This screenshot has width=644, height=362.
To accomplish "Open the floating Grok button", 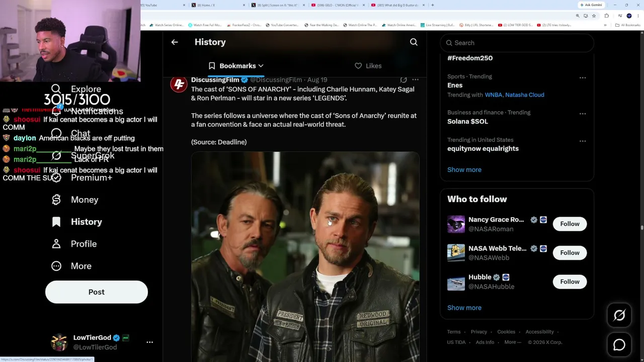I will click(619, 315).
